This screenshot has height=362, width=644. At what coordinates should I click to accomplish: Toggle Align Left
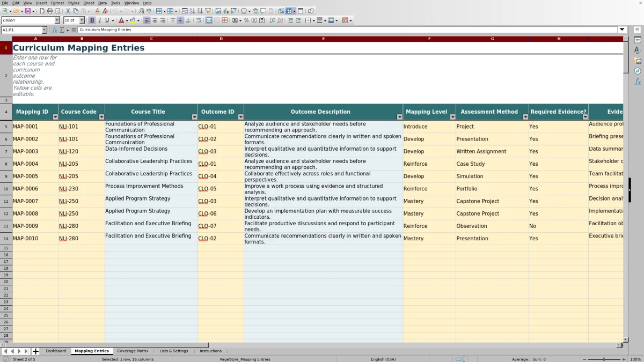(147, 20)
